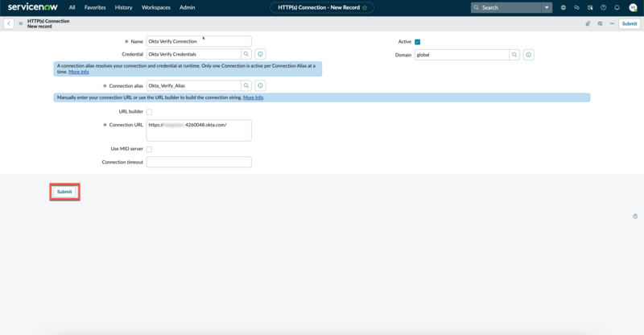
Task: Click the Submit button in the header
Action: [630, 23]
